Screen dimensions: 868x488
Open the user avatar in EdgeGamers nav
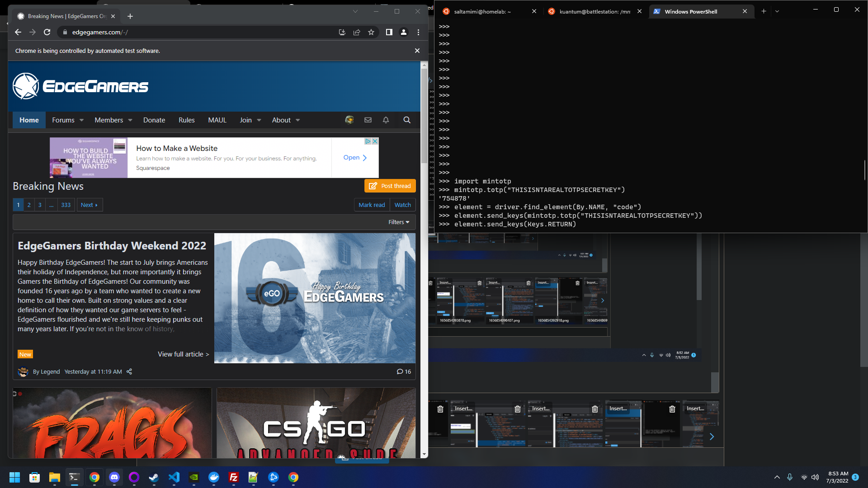coord(349,120)
